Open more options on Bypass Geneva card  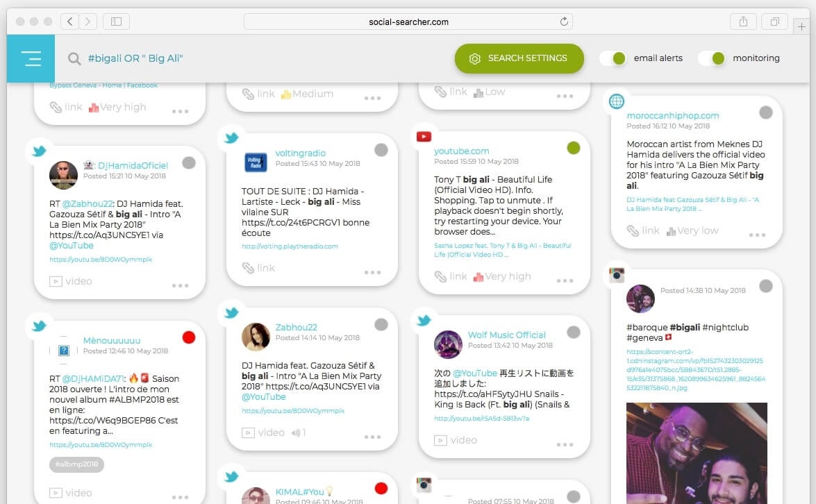180,111
